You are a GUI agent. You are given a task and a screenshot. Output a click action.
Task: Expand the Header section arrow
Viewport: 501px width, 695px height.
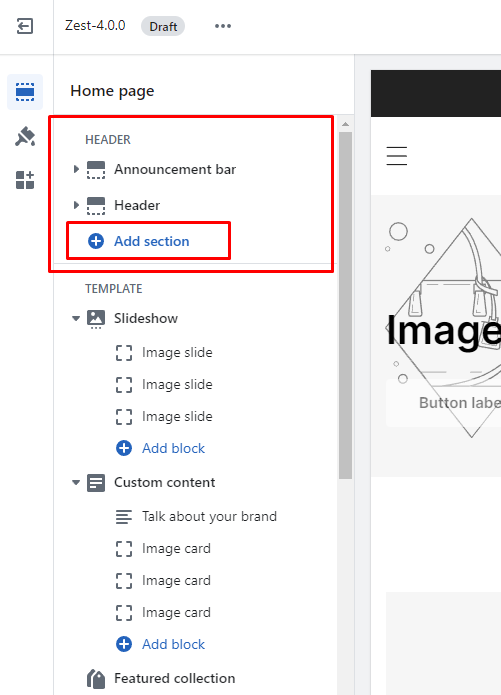pyautogui.click(x=76, y=205)
